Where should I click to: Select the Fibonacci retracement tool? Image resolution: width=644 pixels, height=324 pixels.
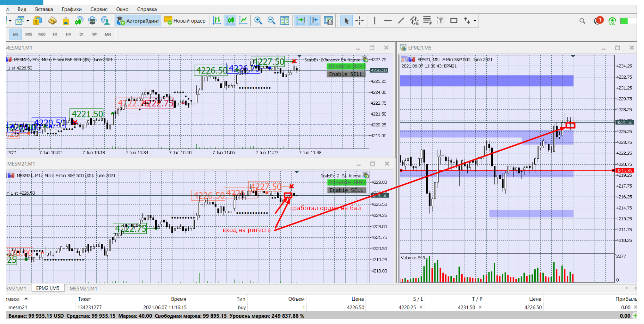(427, 21)
